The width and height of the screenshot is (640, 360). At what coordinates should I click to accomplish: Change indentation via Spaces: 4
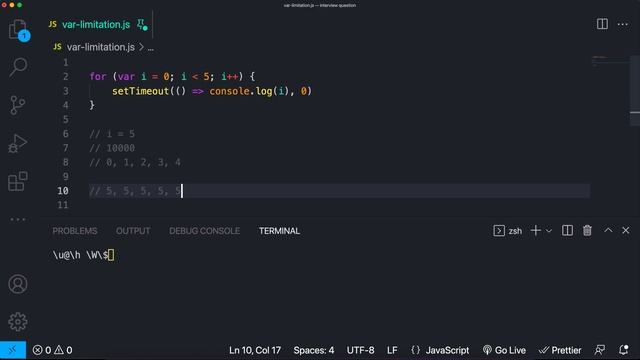(313, 350)
